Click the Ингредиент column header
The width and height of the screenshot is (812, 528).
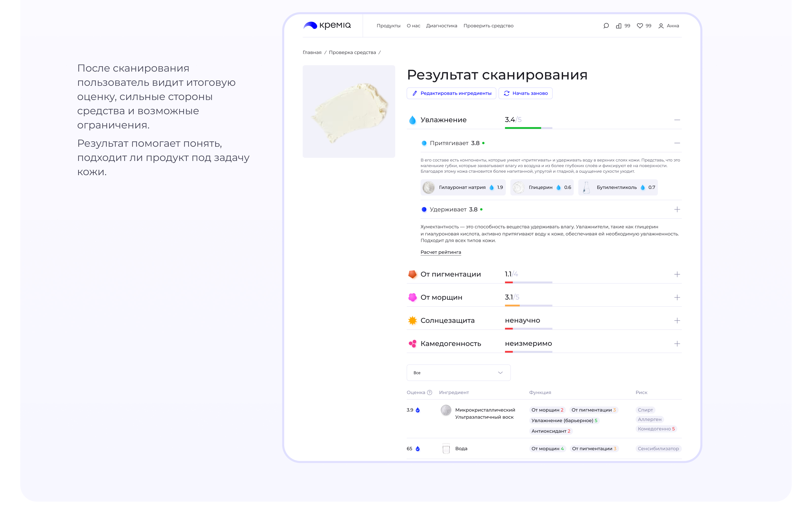pyautogui.click(x=454, y=392)
